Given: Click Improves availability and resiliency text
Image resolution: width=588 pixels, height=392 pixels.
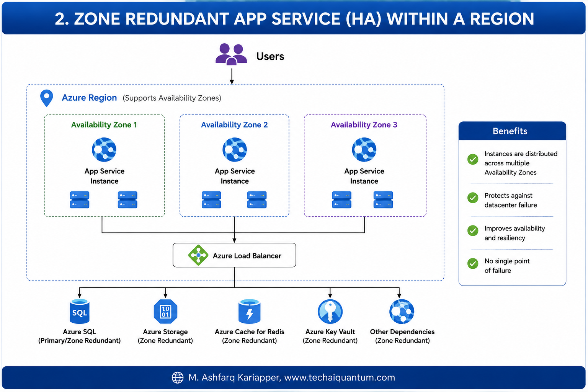Looking at the screenshot, I should coord(515,233).
